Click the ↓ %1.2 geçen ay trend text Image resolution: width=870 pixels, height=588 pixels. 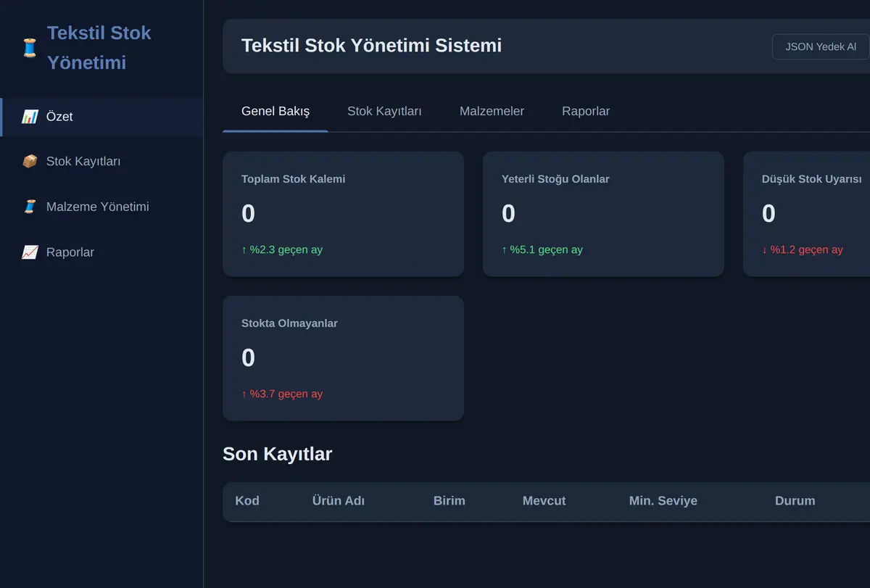coord(803,249)
